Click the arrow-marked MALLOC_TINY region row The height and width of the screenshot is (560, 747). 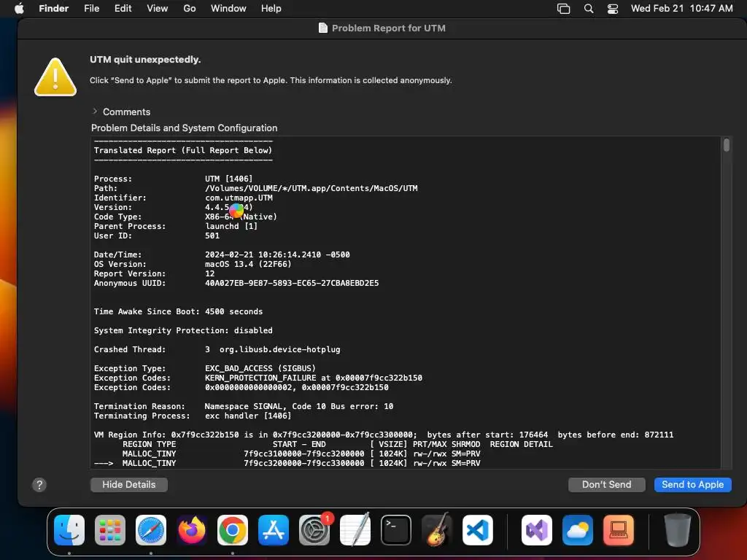click(x=287, y=463)
